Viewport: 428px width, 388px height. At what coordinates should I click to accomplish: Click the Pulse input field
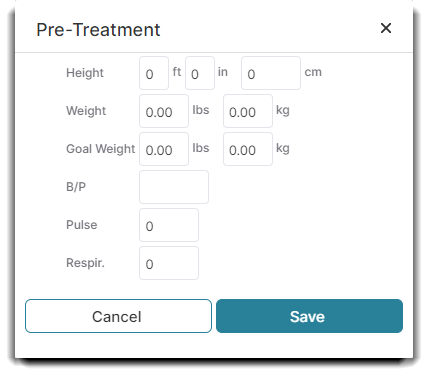coord(169,225)
